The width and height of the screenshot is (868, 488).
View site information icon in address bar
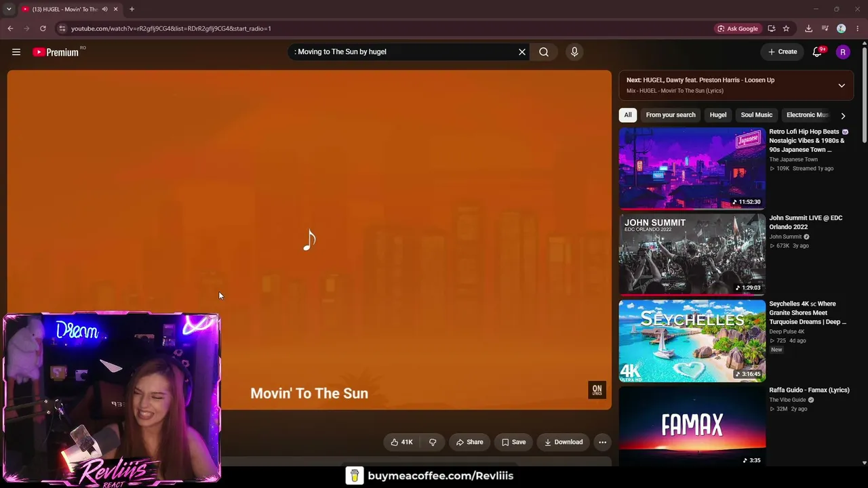pos(62,28)
